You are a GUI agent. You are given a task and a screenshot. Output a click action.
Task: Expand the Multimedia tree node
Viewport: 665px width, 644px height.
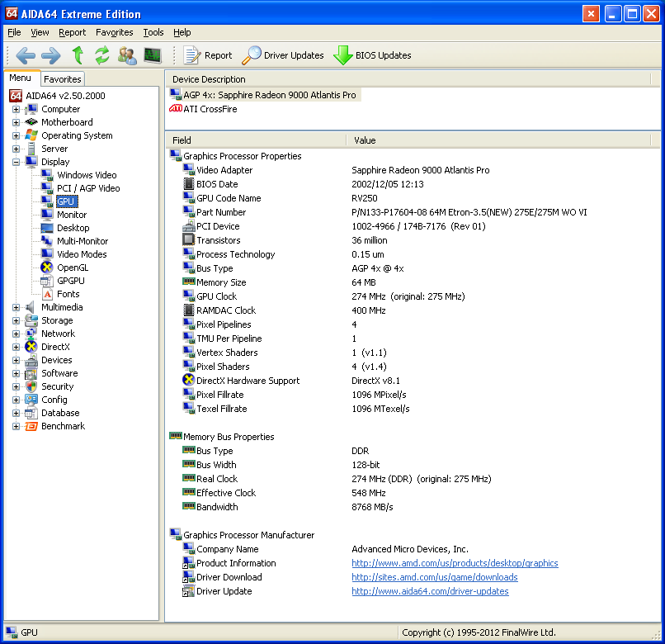coord(16,307)
